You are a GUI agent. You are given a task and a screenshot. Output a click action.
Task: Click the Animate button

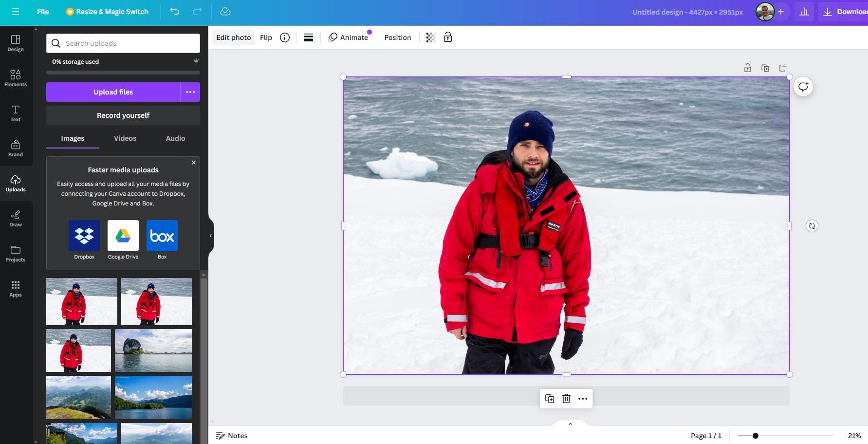click(349, 37)
